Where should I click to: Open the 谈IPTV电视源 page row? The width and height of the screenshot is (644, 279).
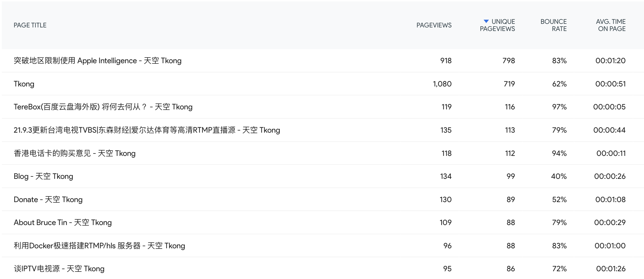click(x=59, y=269)
